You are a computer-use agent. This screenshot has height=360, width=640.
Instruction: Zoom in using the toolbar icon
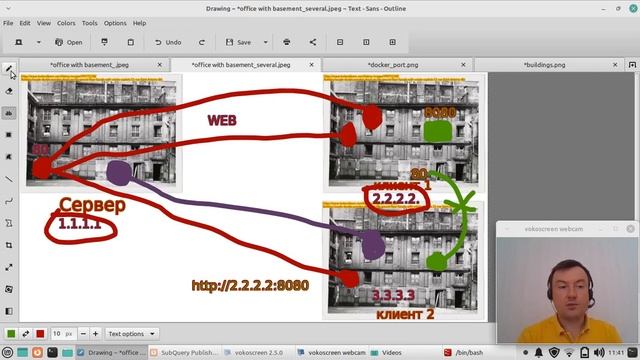click(x=392, y=42)
